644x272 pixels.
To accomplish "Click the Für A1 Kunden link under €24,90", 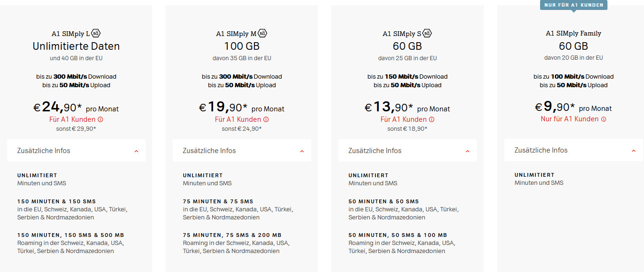I will [73, 119].
